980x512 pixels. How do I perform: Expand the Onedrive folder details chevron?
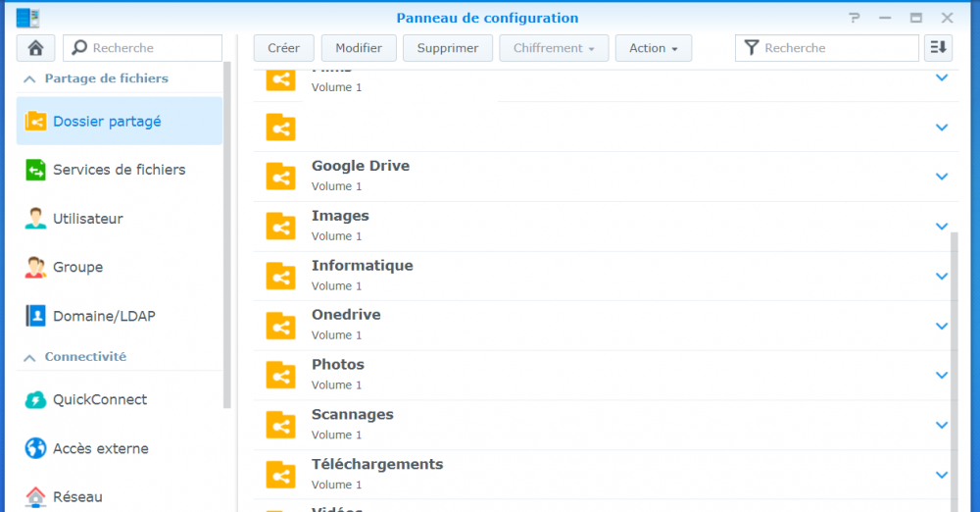click(x=942, y=326)
